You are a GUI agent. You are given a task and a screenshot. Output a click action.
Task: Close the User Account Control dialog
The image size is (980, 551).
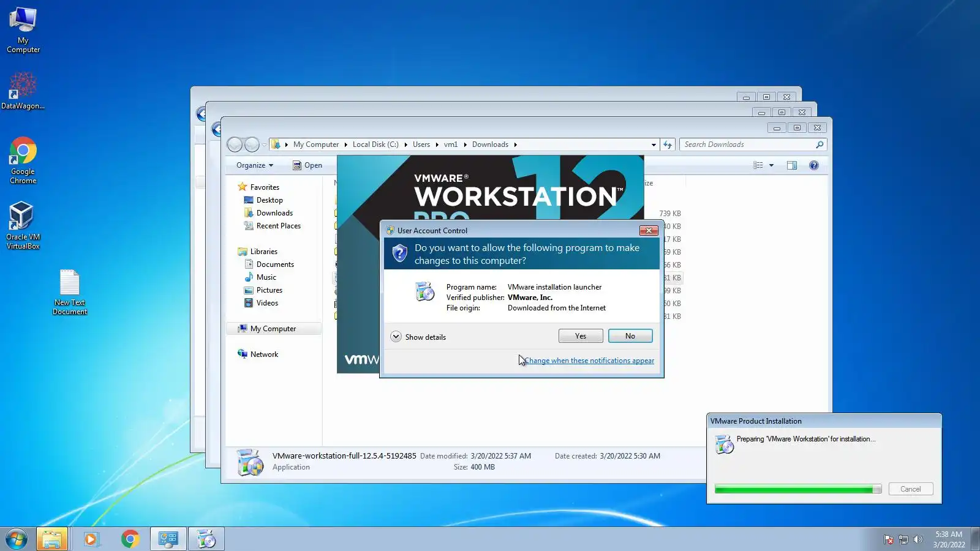649,230
